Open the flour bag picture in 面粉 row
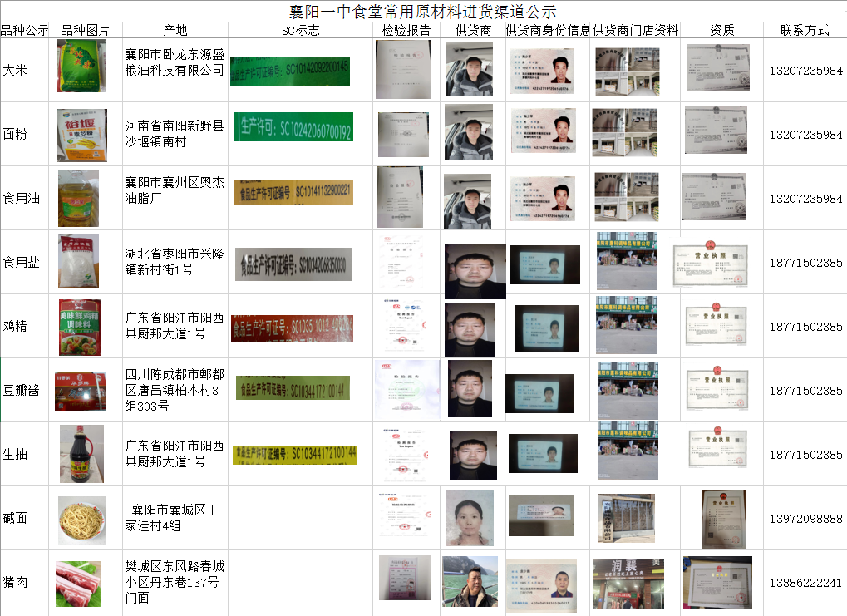847x616 pixels. tap(81, 135)
